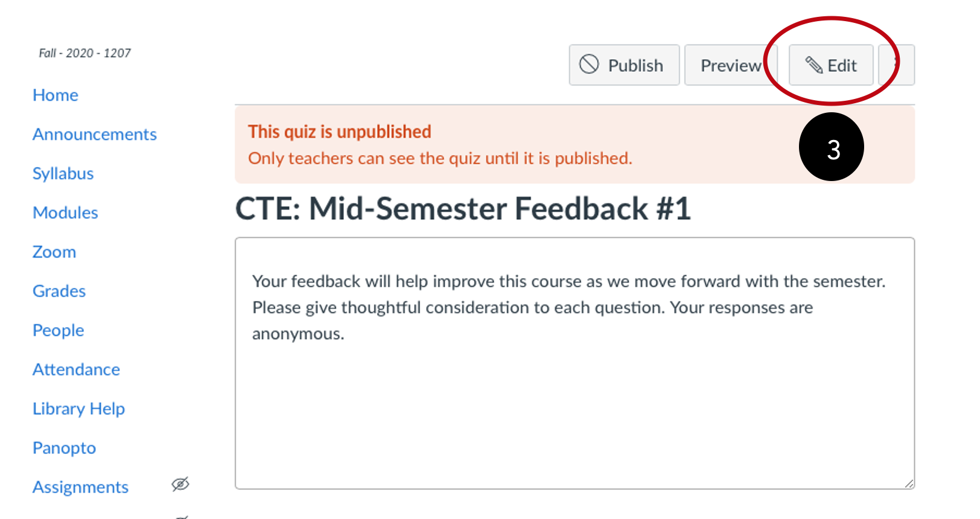Screen dimensions: 980x519
Task: Go to Home in course navigation
Action: pos(56,95)
